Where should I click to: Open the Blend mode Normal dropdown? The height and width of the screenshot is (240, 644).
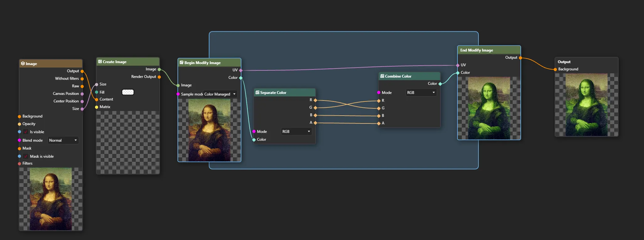pyautogui.click(x=63, y=140)
